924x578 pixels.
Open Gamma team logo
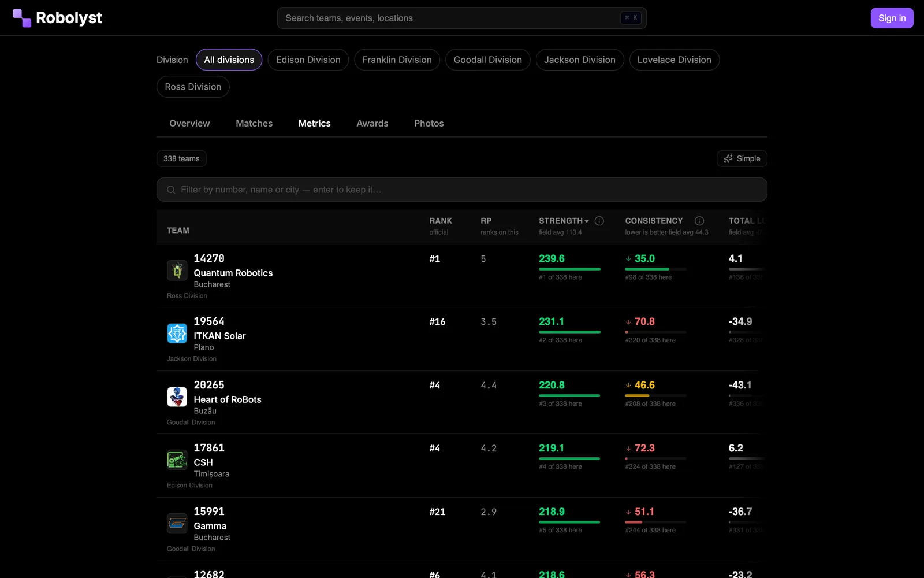(177, 523)
